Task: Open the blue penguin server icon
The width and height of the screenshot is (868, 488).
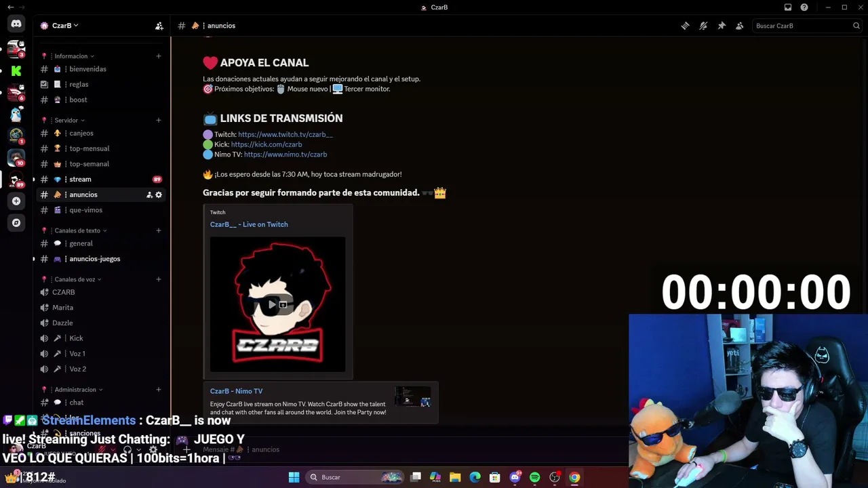Action: click(x=16, y=114)
